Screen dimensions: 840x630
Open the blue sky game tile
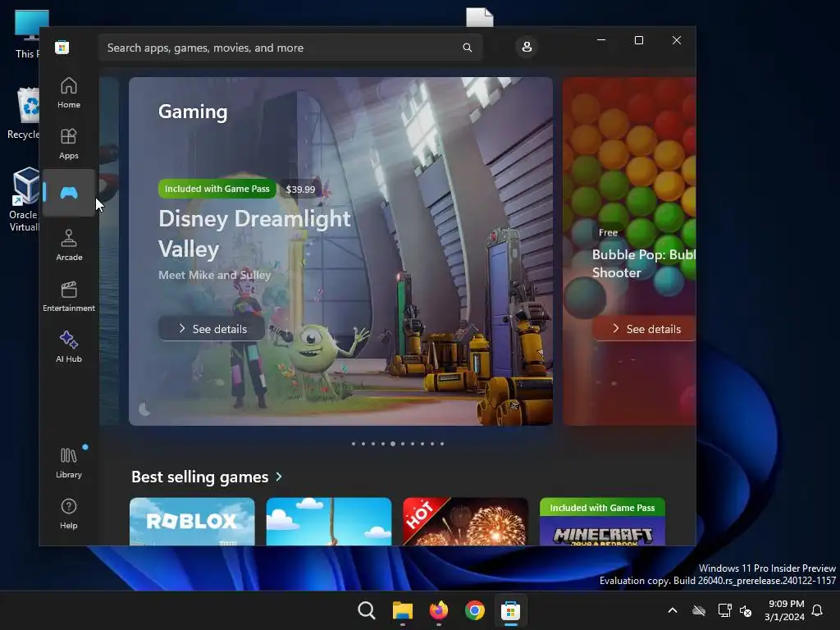(x=329, y=522)
